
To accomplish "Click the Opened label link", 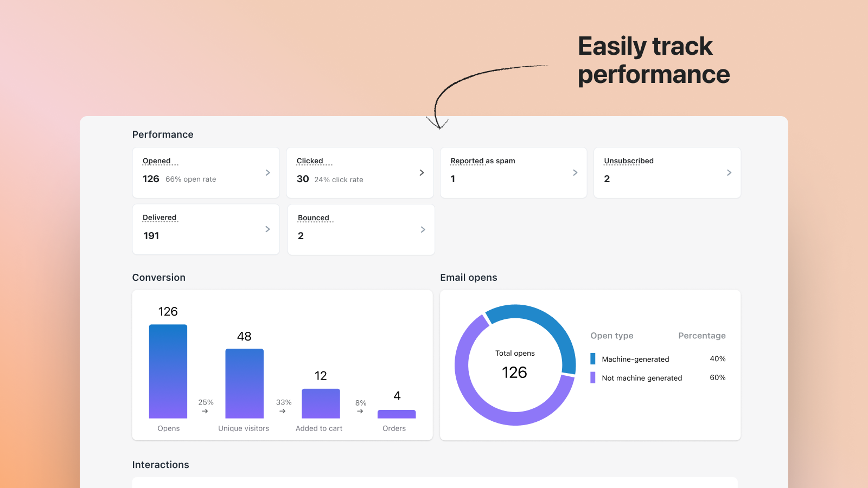I will click(x=157, y=161).
